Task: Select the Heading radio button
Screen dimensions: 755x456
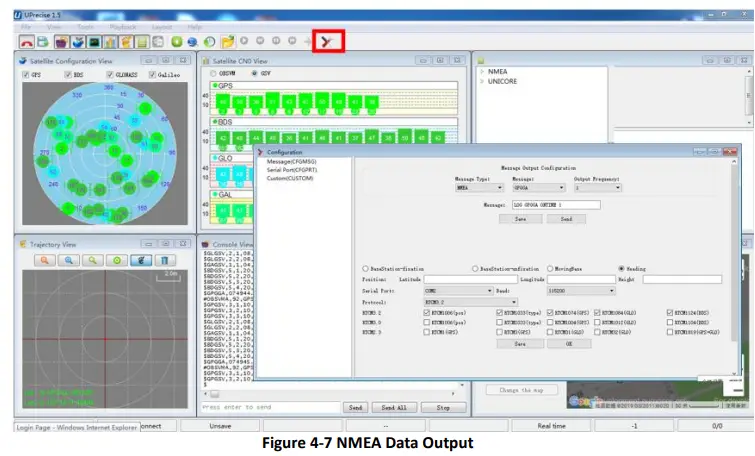Action: tap(621, 269)
